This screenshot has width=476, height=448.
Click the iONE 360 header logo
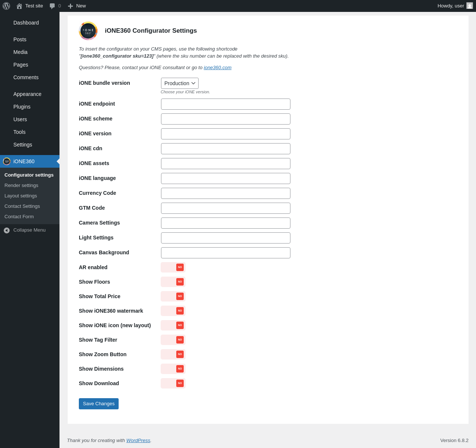point(88,31)
